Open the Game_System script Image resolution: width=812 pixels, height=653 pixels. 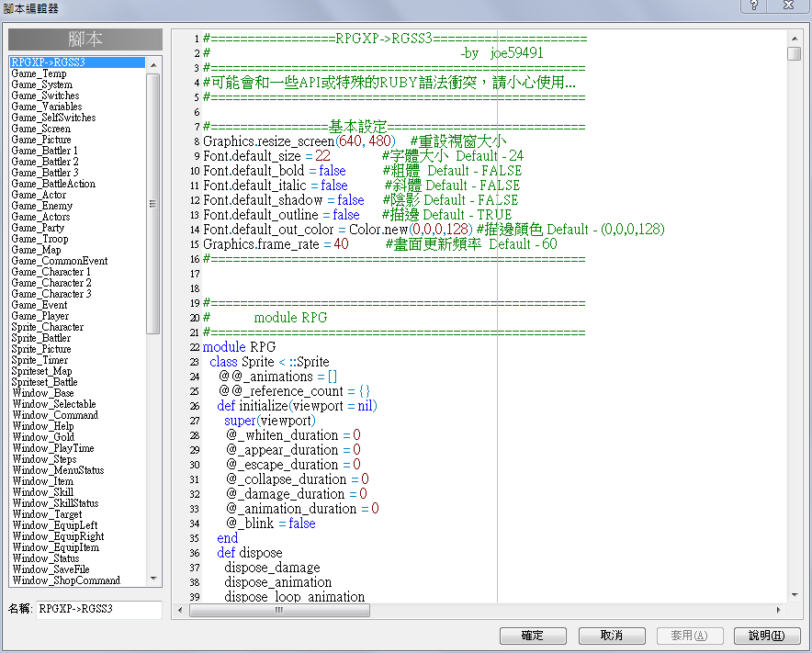coord(42,84)
